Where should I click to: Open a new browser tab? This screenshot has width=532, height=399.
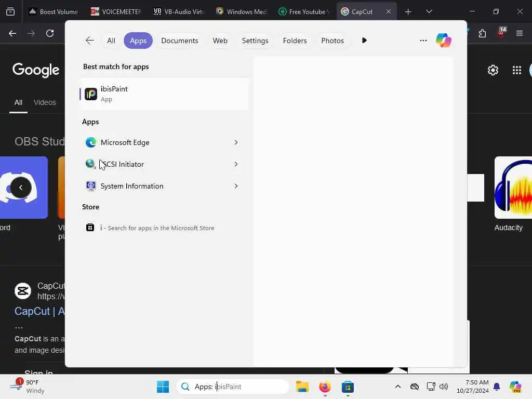[x=408, y=12]
